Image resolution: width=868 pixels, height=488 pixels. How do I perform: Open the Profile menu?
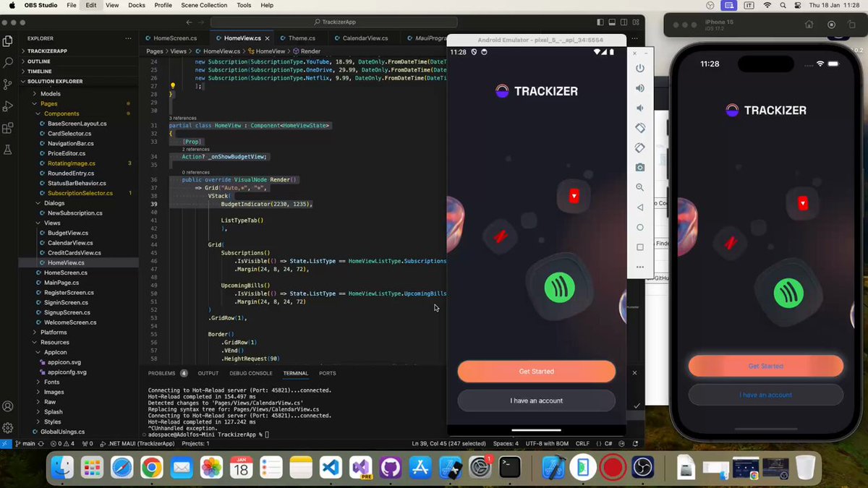[x=163, y=5]
